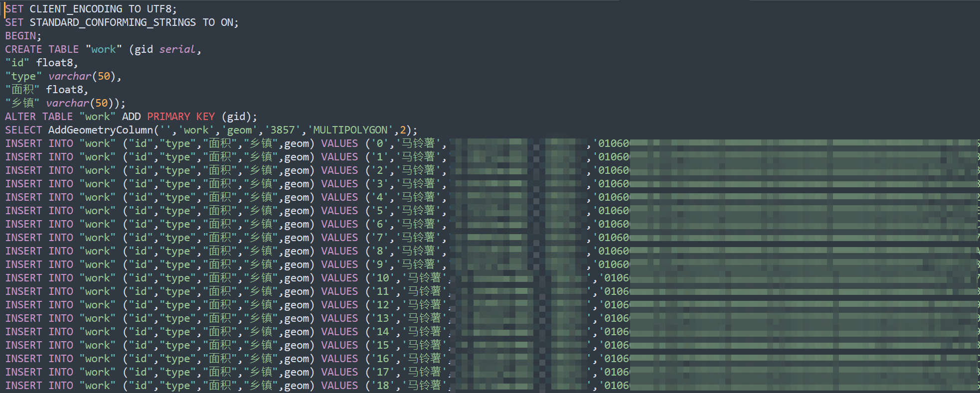Click the CLIENT_ENCODING text in line one
The image size is (980, 393).
tap(76, 9)
